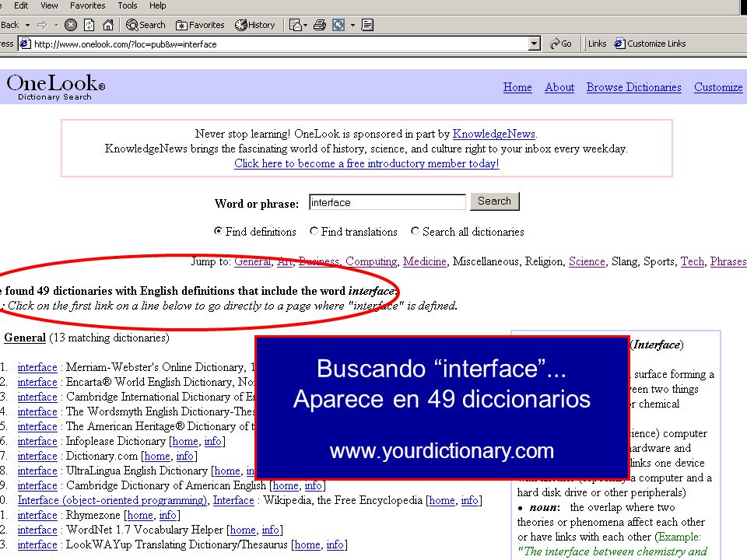Open the Infoplease Dictionary info link
Image resolution: width=747 pixels, height=560 pixels.
click(x=213, y=442)
